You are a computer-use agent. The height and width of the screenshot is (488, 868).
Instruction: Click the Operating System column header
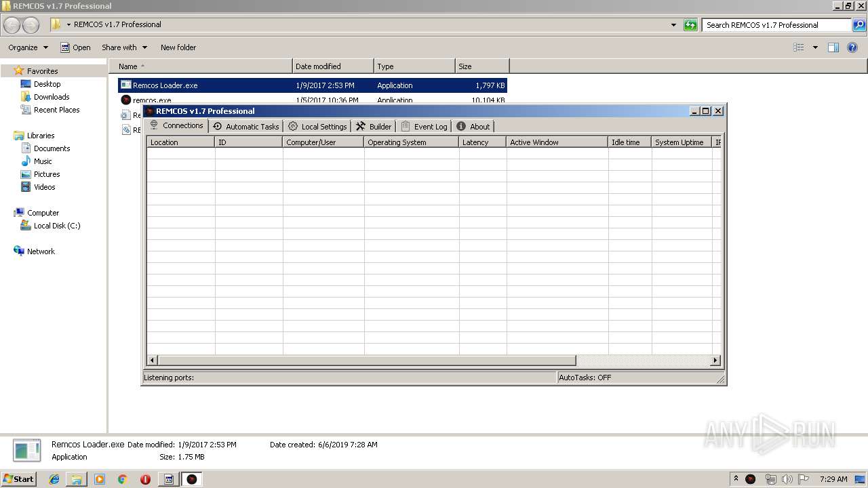(412, 142)
